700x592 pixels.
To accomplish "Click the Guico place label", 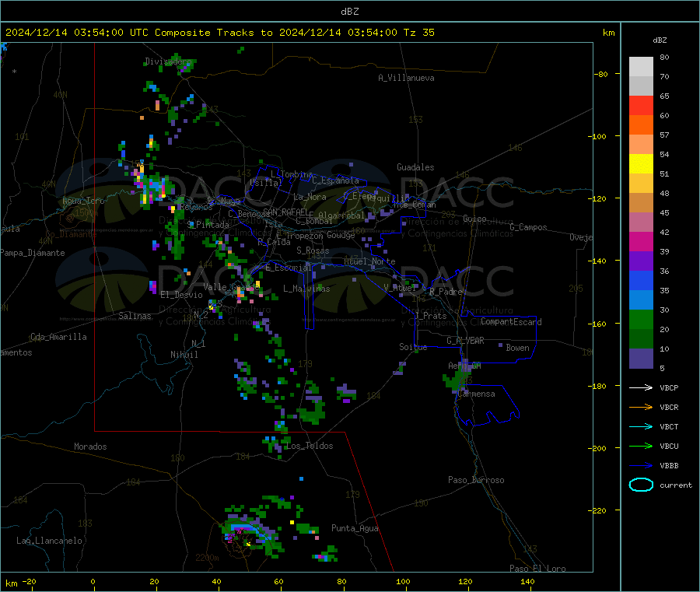I will point(474,219).
